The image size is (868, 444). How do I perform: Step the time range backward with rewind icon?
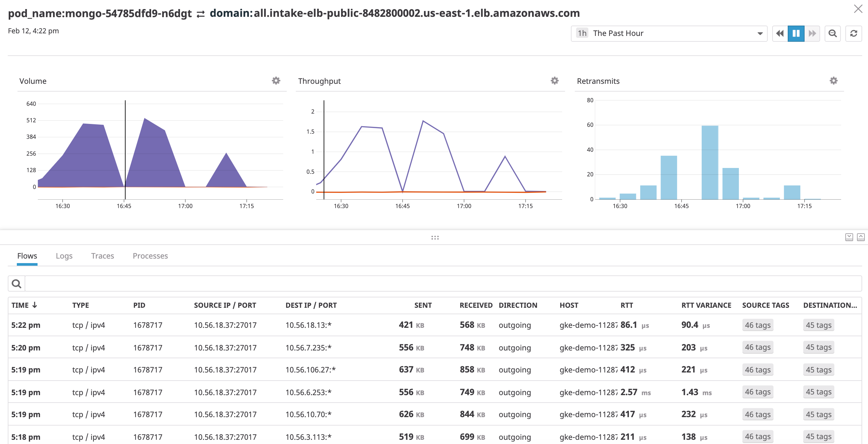779,33
